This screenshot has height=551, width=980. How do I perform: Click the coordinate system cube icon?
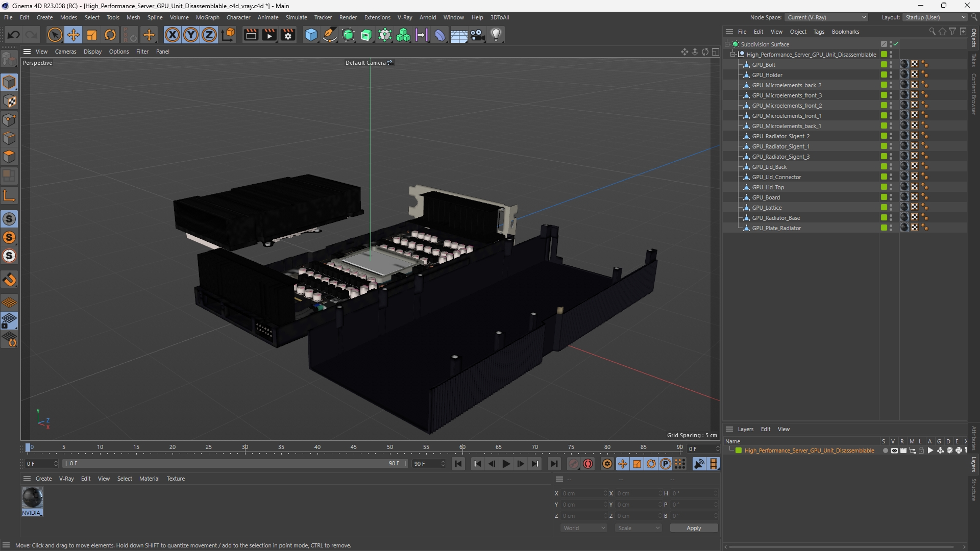click(x=229, y=35)
